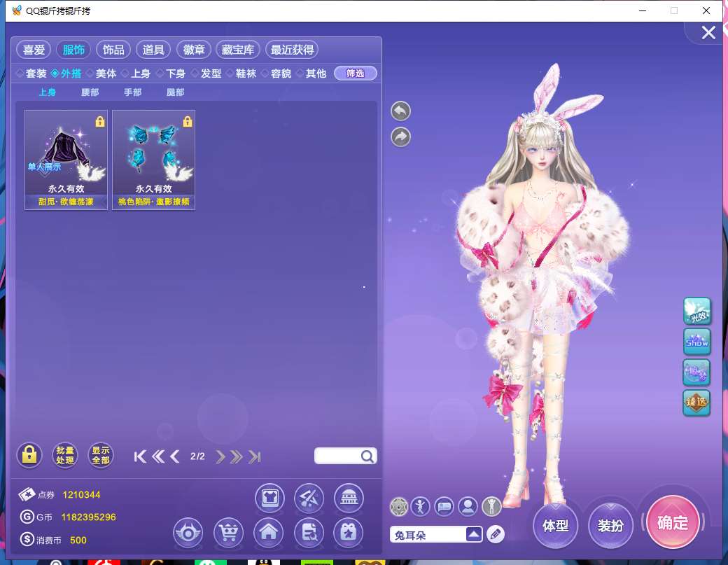Click the undo arrow beside the avatar
This screenshot has height=565, width=728.
(x=400, y=111)
